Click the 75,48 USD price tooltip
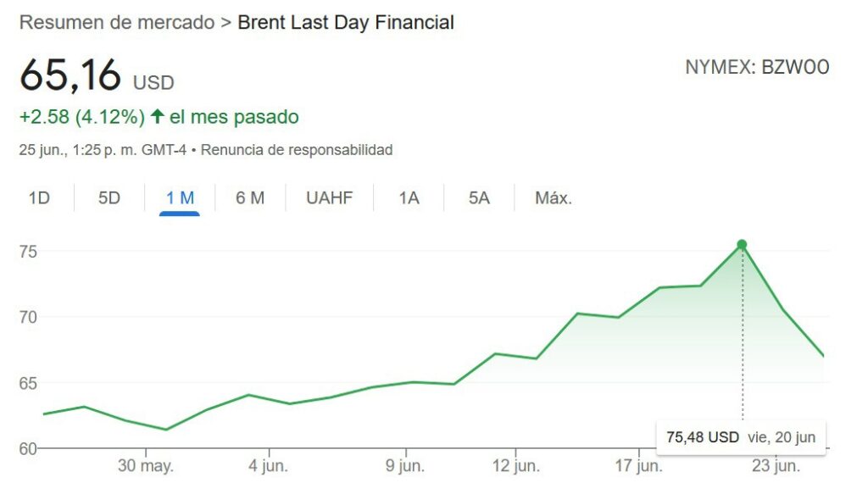The height and width of the screenshot is (483, 868). [x=740, y=437]
